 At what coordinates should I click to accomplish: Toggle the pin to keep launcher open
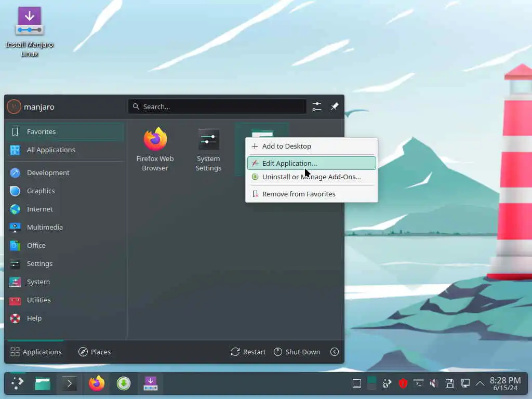[x=335, y=107]
